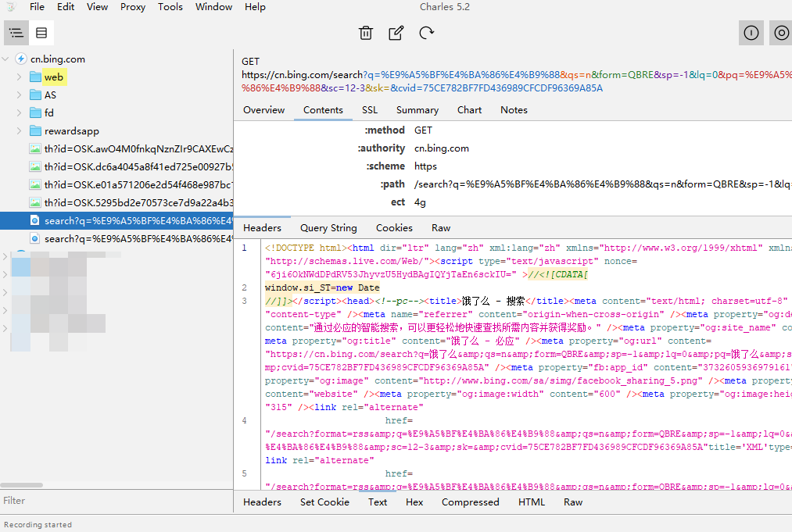
Task: Click the tree horizontal scrollbar
Action: (x=22, y=485)
